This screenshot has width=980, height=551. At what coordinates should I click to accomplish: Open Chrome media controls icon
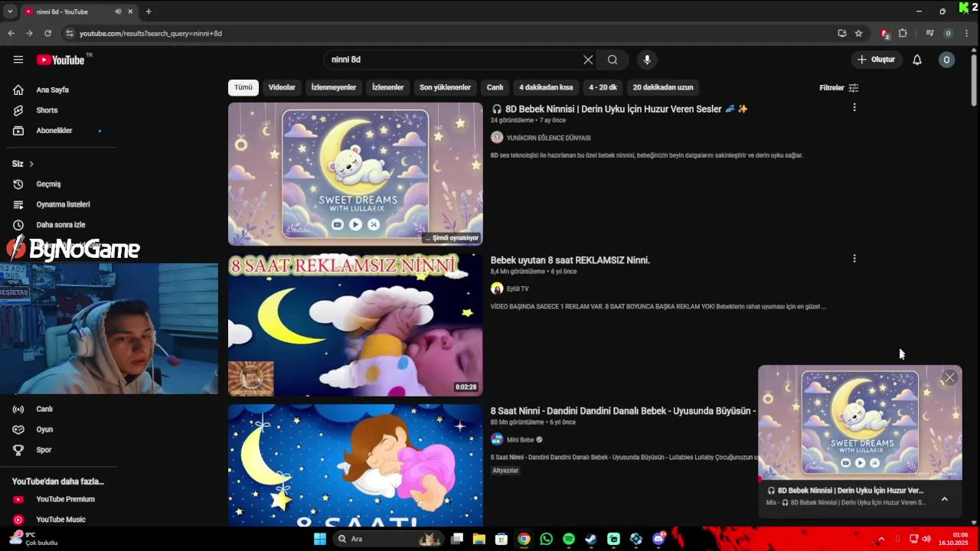coord(929,33)
